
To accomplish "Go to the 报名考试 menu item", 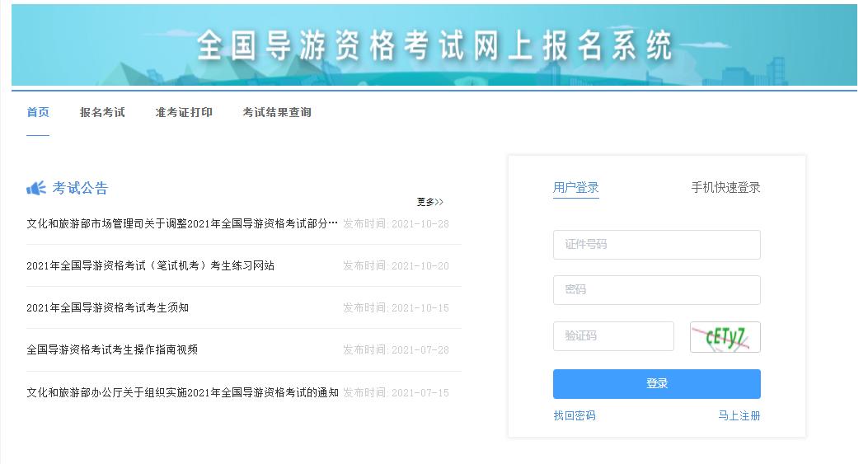I will point(102,112).
